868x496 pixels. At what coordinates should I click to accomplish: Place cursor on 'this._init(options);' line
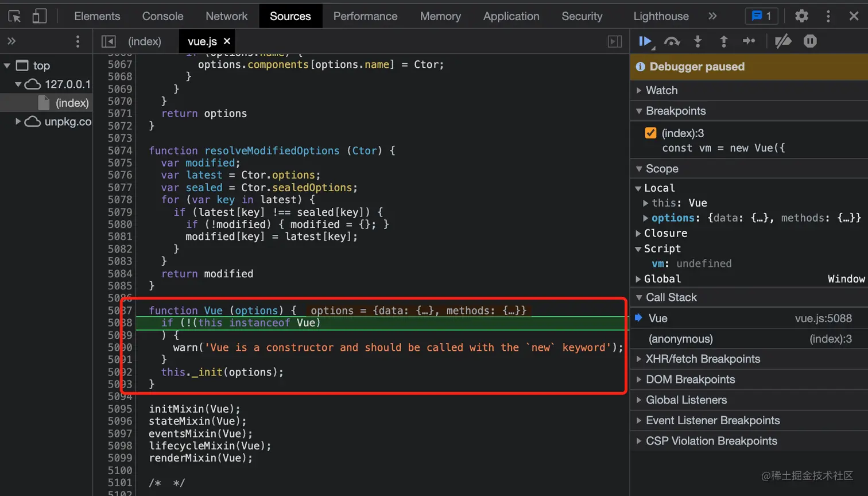coord(222,372)
